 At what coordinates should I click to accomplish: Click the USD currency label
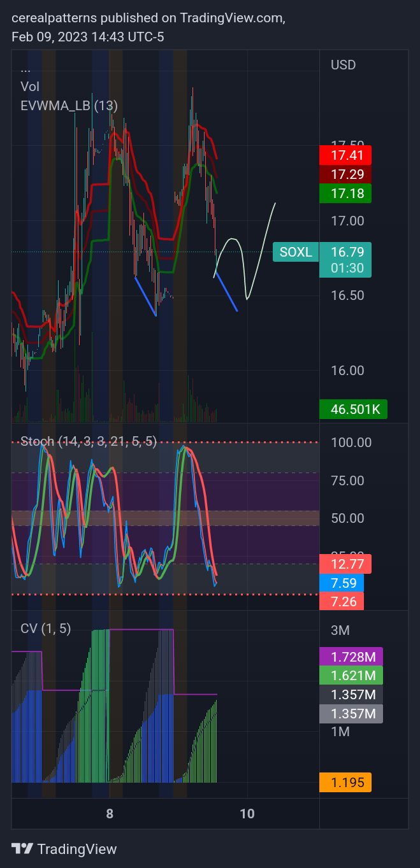click(343, 65)
